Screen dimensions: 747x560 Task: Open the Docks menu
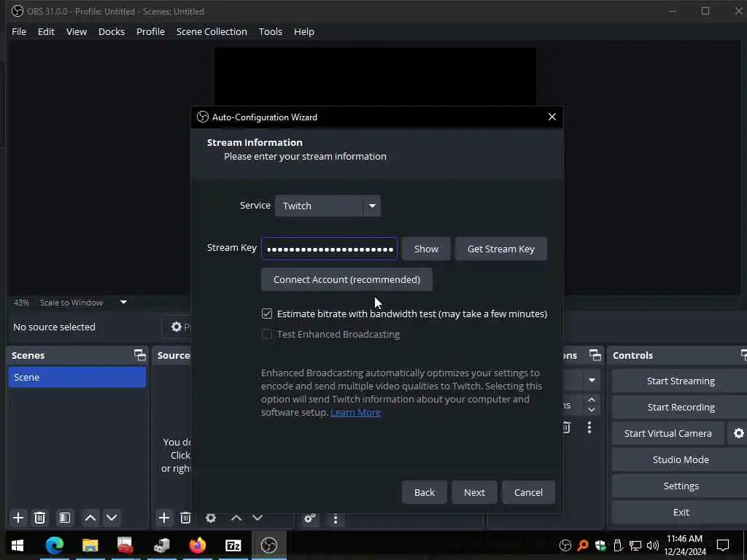pyautogui.click(x=112, y=31)
